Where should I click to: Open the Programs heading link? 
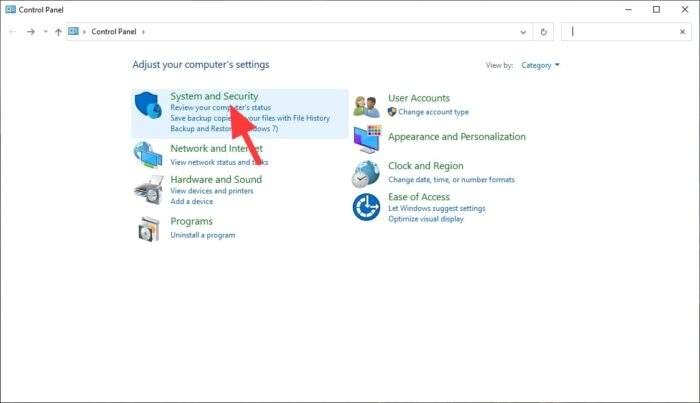tap(192, 221)
